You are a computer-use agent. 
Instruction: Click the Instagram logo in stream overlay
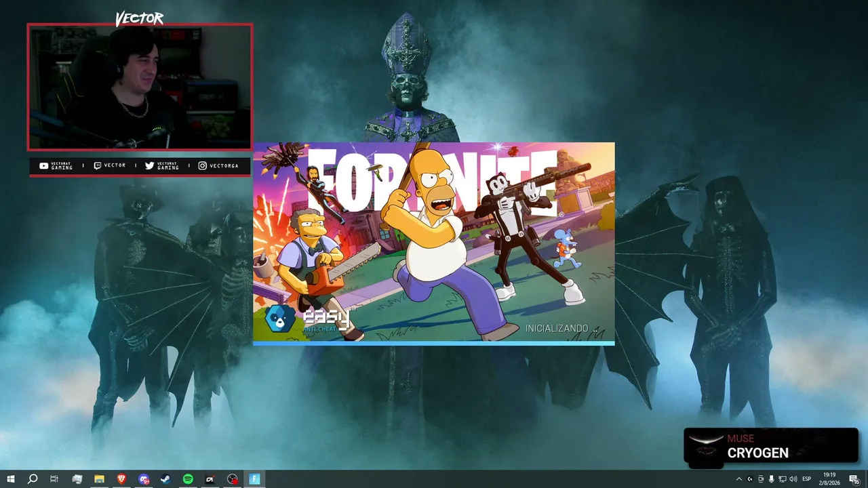(x=202, y=165)
